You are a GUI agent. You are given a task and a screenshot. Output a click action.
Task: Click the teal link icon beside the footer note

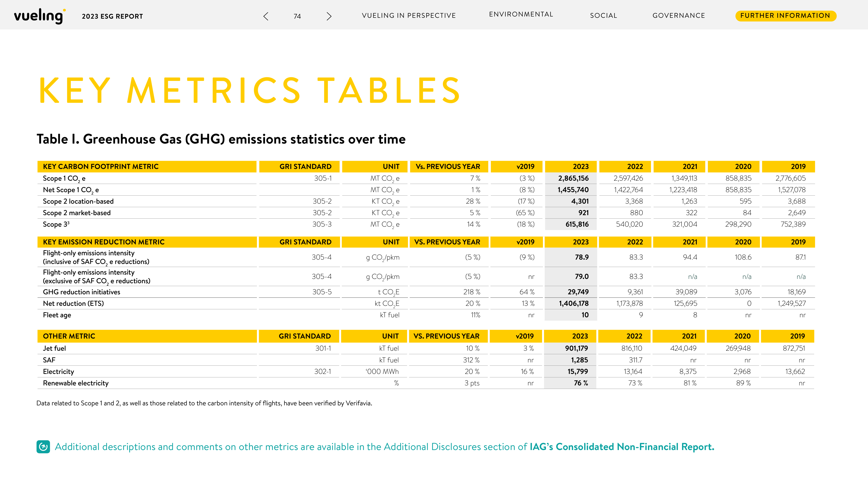pyautogui.click(x=43, y=447)
